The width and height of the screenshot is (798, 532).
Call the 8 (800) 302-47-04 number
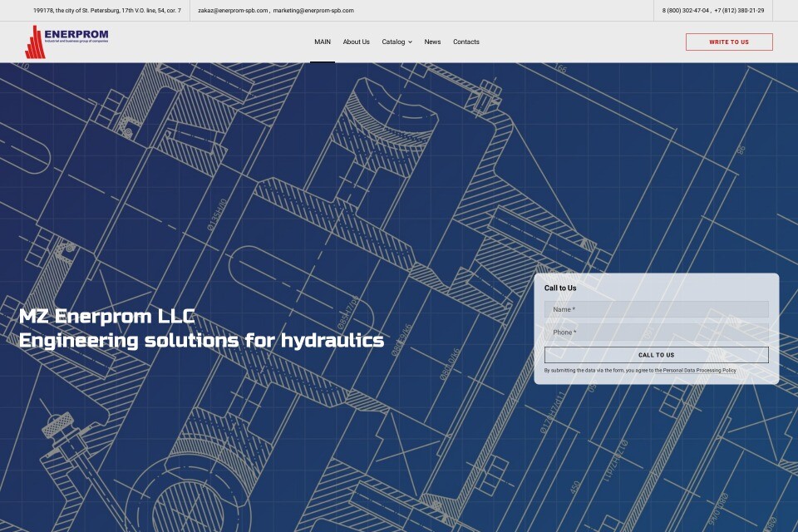685,10
